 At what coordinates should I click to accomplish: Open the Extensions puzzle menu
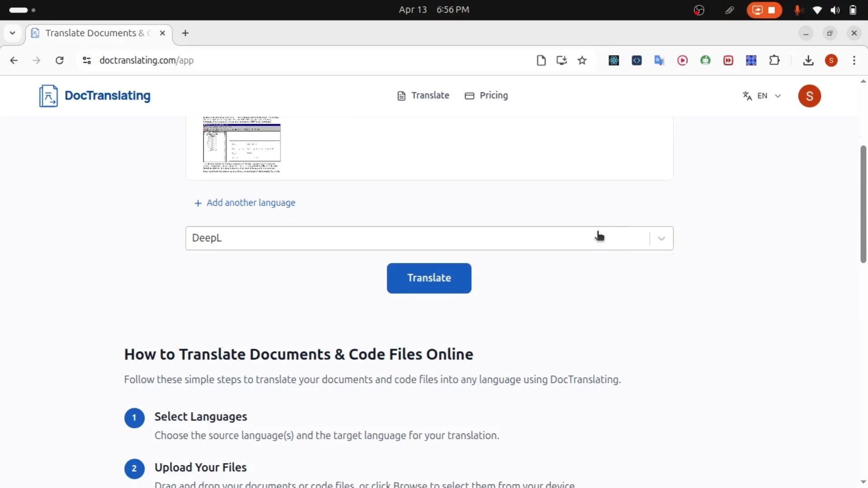tap(774, 61)
